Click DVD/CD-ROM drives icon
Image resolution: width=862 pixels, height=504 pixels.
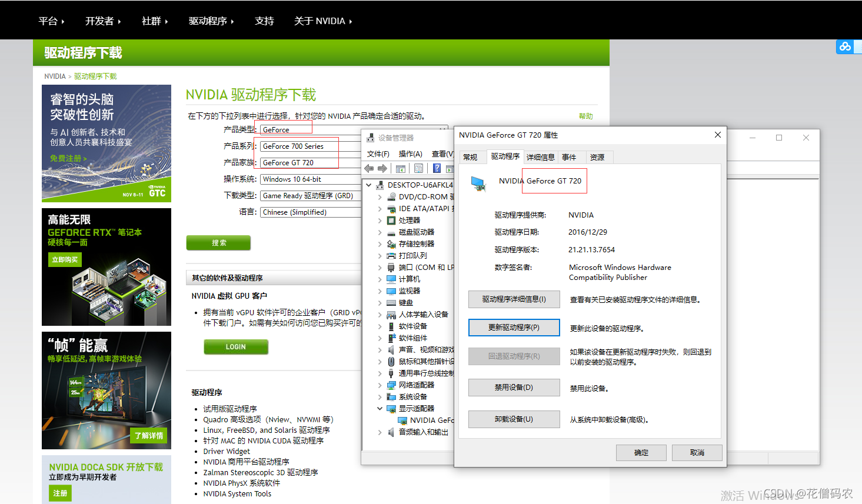pos(391,196)
